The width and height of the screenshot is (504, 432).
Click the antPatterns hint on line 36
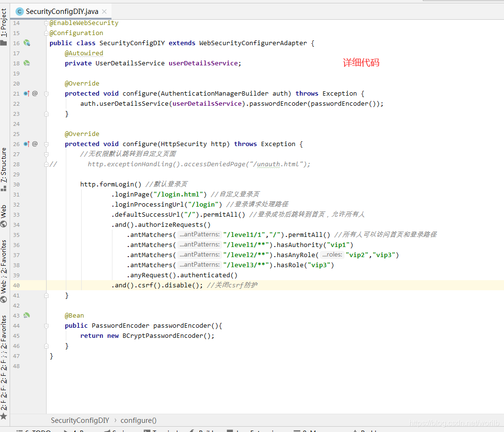(199, 245)
